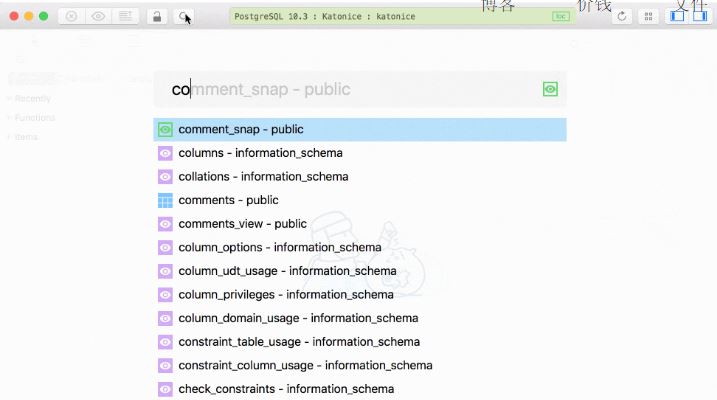
Task: Maximize window with green button
Action: point(43,16)
